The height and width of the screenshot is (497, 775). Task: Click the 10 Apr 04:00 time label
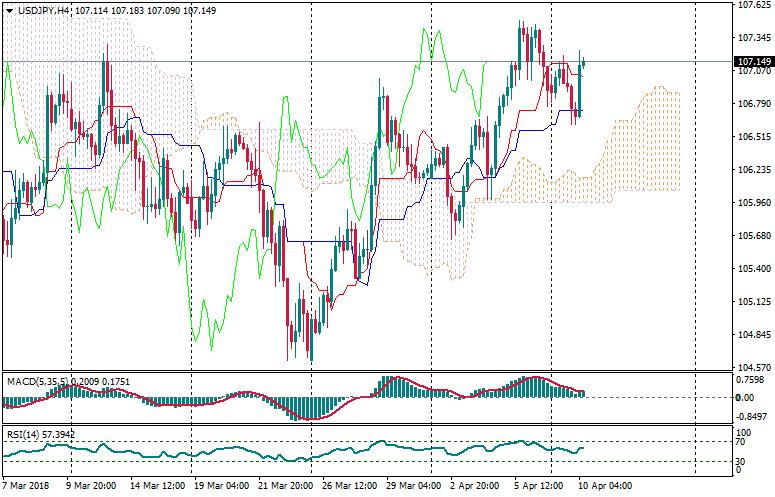coord(603,486)
